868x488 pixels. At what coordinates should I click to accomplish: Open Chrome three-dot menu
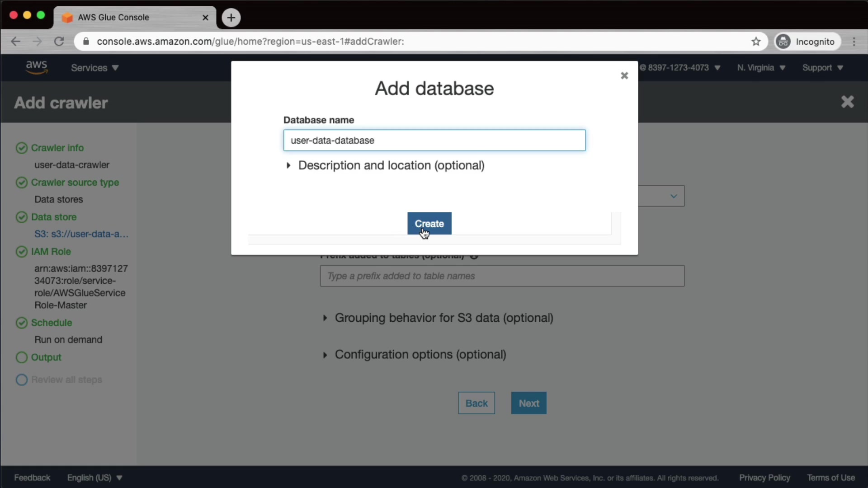[854, 42]
